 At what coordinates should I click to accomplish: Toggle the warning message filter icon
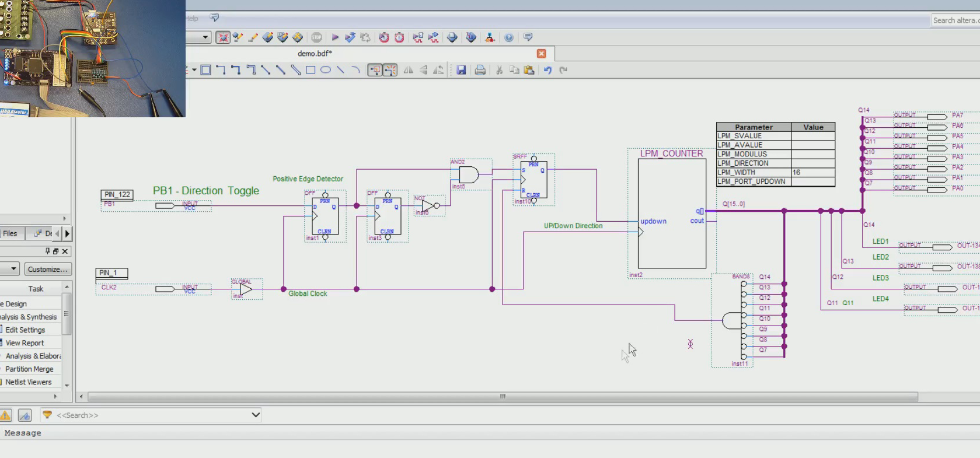[6, 415]
